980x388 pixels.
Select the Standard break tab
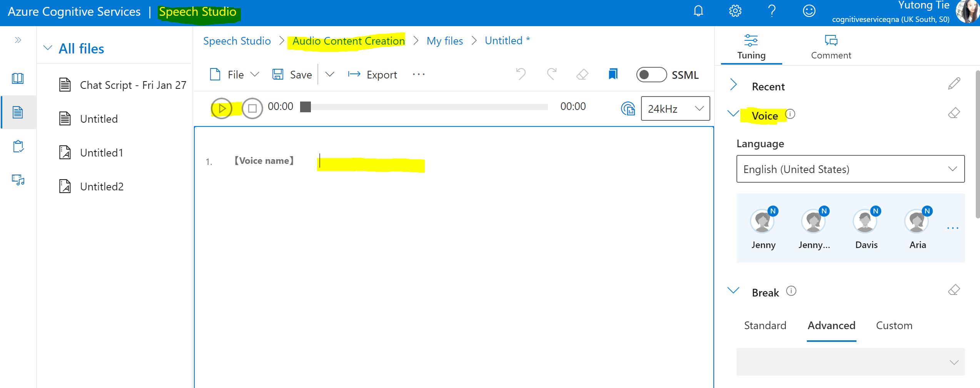point(765,326)
